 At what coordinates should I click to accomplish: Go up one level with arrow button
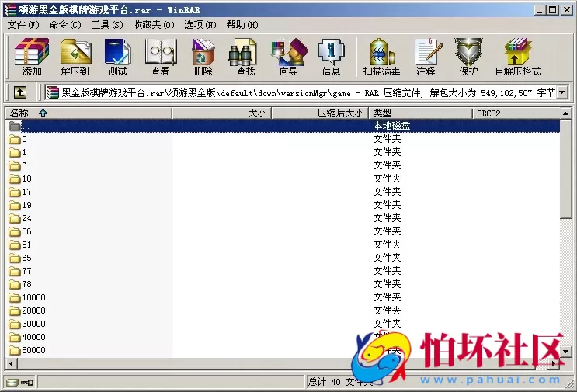[20, 92]
